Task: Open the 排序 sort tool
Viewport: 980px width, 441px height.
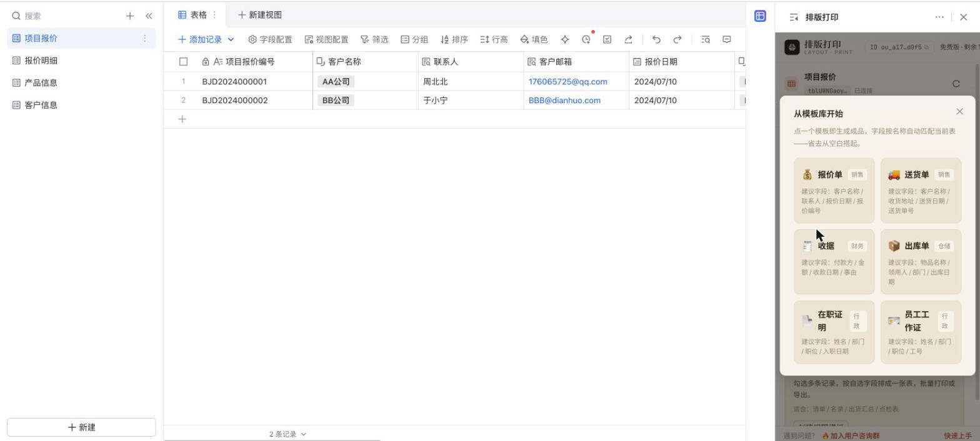Action: click(x=454, y=39)
